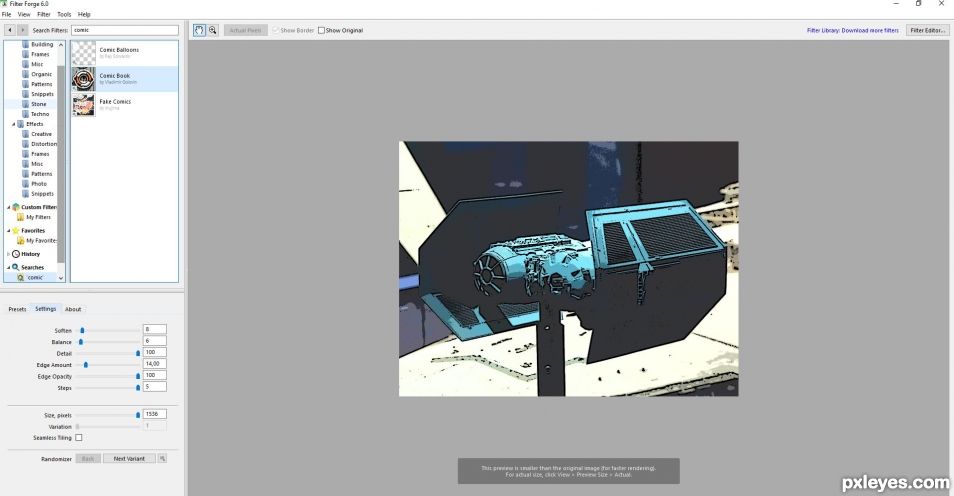
Task: Click the Steps slider handle
Action: coord(138,388)
